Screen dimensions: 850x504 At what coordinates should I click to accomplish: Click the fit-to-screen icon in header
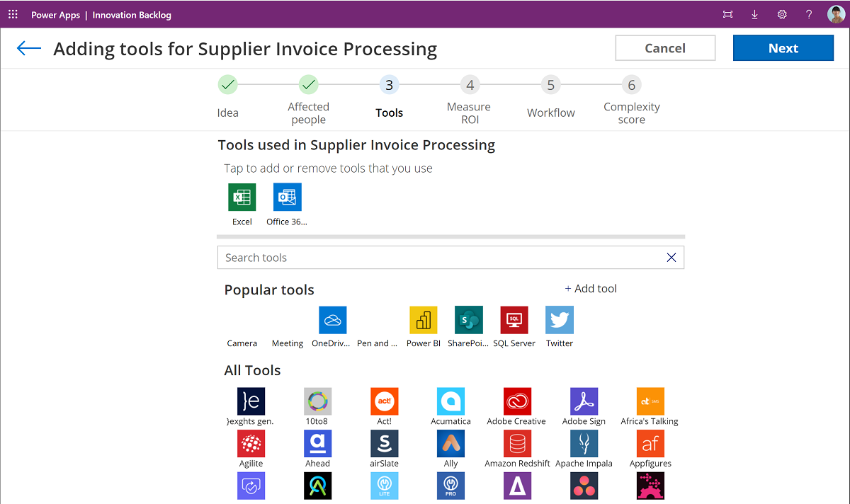coord(727,14)
